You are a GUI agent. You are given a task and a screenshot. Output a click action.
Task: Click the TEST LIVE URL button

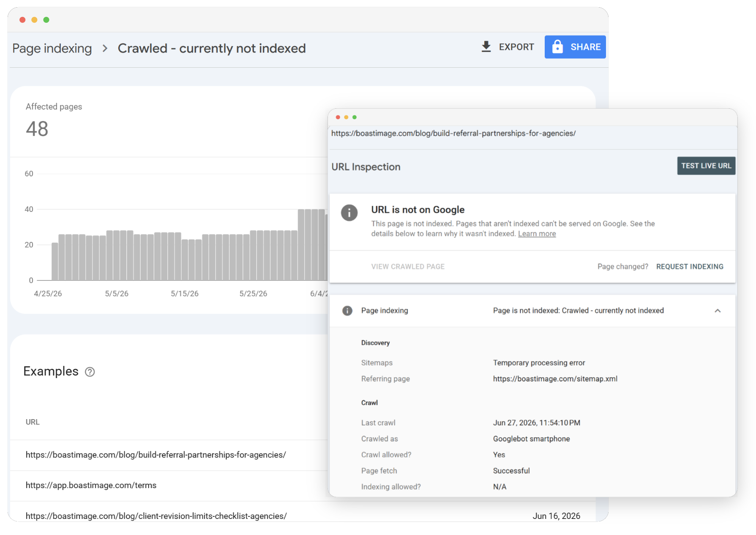(x=706, y=166)
